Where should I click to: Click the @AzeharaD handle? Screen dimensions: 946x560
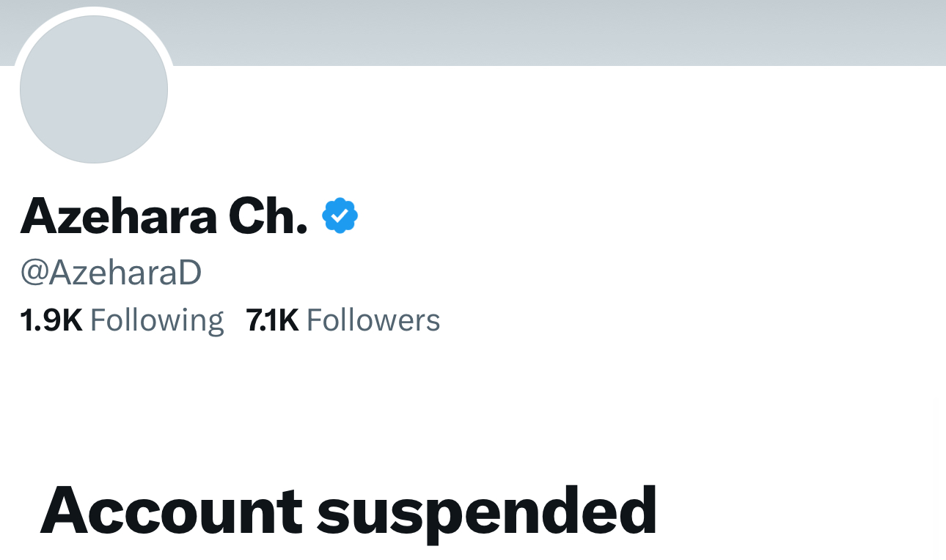(x=111, y=273)
